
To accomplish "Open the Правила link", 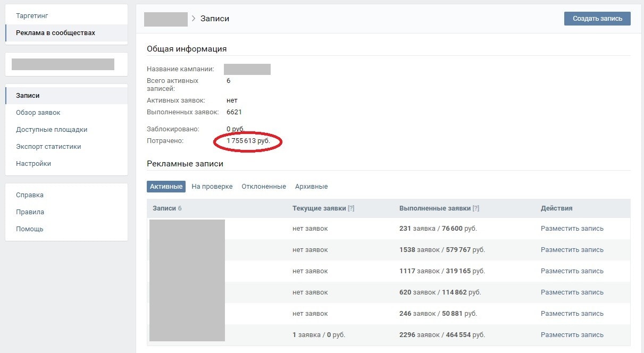I will point(30,212).
